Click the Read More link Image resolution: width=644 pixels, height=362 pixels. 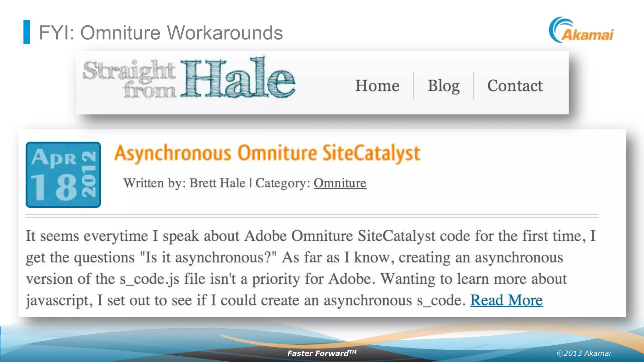506,300
